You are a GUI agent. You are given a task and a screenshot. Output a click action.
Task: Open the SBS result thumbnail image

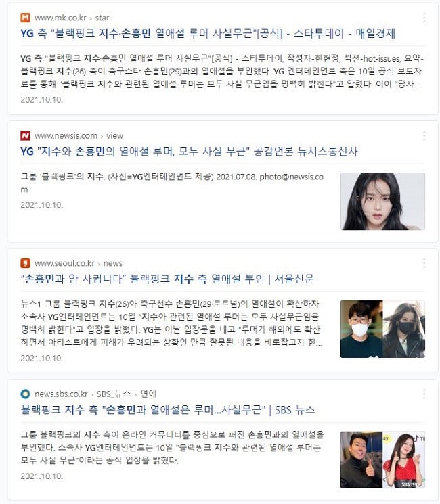[382, 459]
